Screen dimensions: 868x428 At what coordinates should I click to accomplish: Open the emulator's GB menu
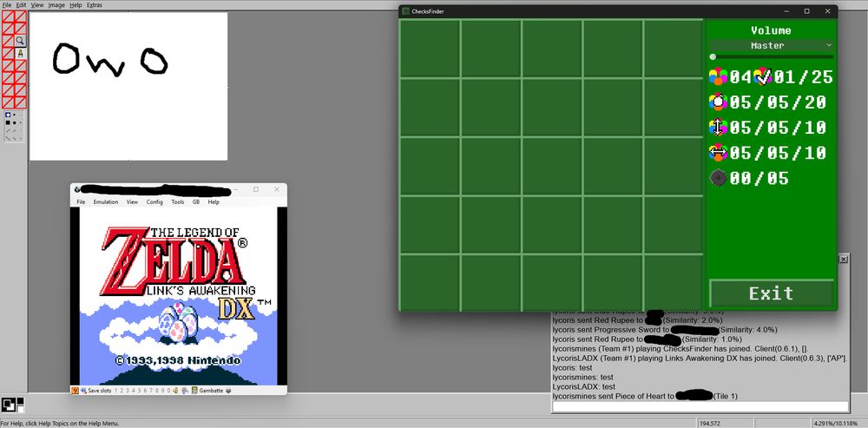coord(196,202)
